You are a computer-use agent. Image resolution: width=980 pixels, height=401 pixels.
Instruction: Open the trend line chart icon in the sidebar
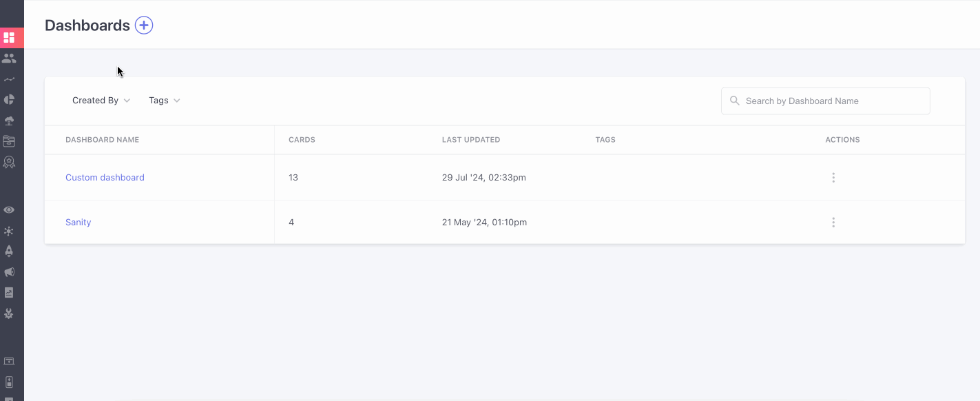(9, 79)
